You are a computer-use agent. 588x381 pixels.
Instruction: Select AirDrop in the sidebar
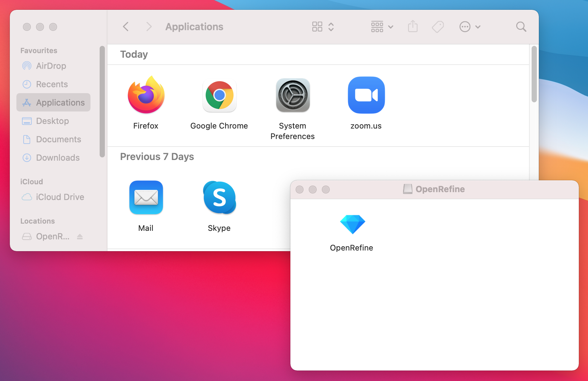coord(50,66)
